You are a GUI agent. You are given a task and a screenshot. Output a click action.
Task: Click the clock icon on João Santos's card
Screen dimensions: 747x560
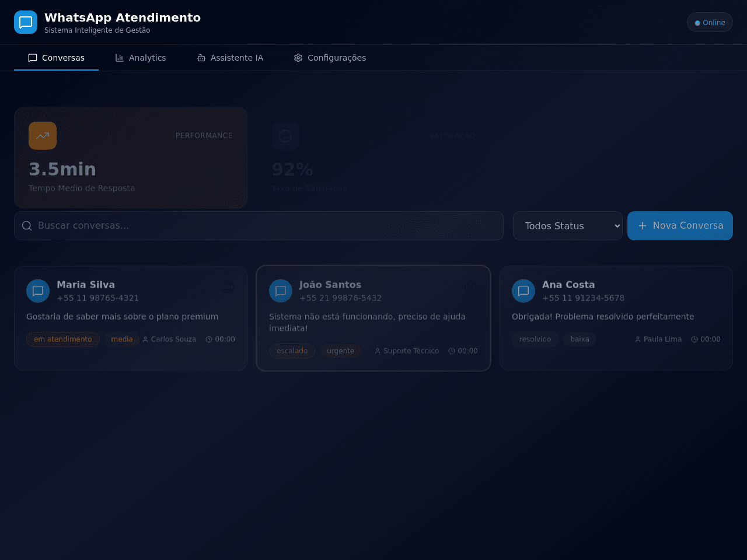coord(452,351)
